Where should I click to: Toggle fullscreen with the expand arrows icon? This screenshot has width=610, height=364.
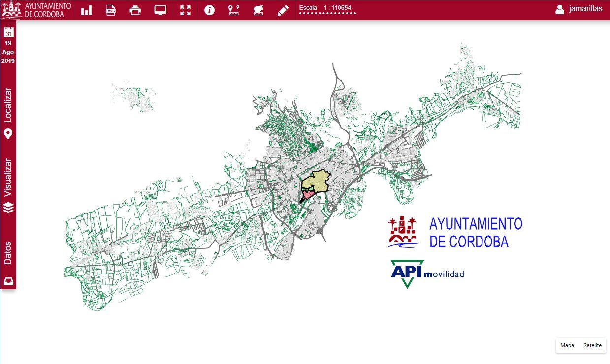pyautogui.click(x=185, y=10)
